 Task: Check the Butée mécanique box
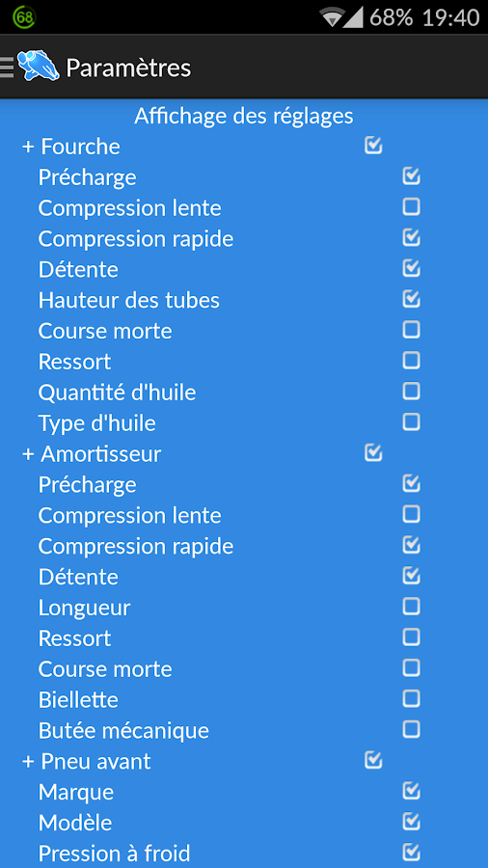pos(411,730)
